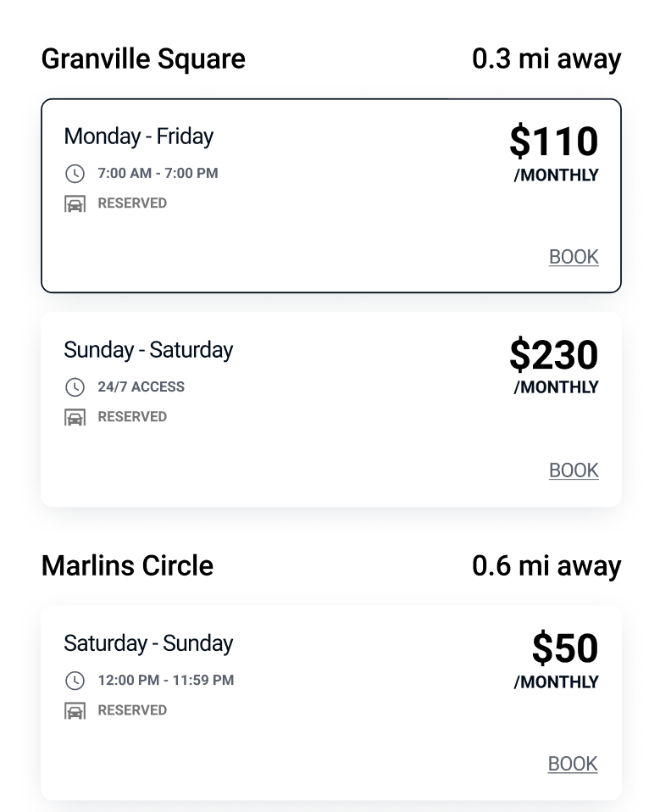Open the Granville Square location heading

pyautogui.click(x=143, y=59)
